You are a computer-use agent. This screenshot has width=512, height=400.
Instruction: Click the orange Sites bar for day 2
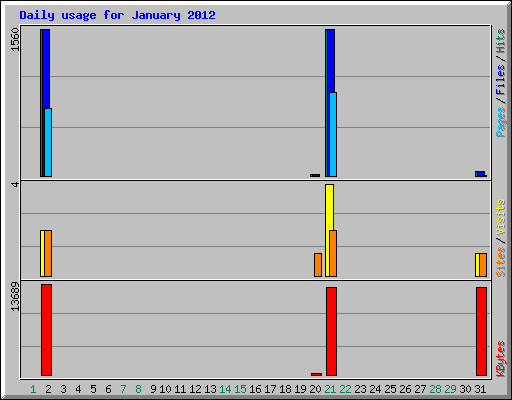coord(48,253)
